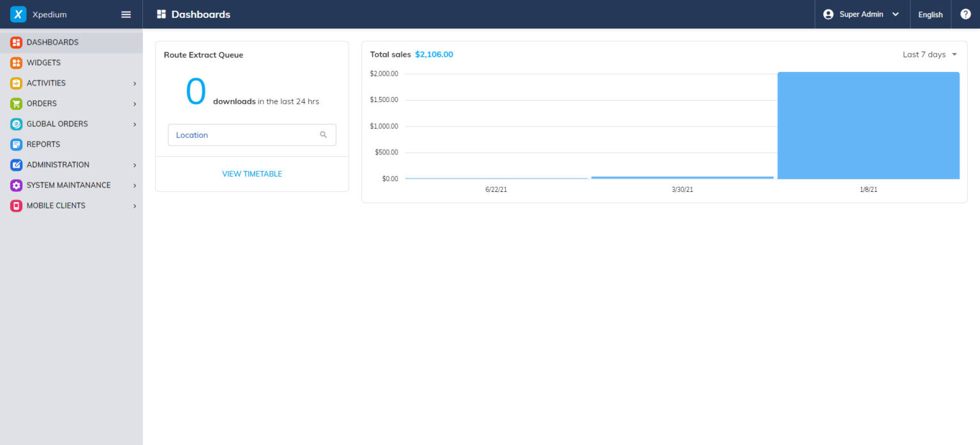
Task: Click the Xpedium logo icon
Action: 18,14
